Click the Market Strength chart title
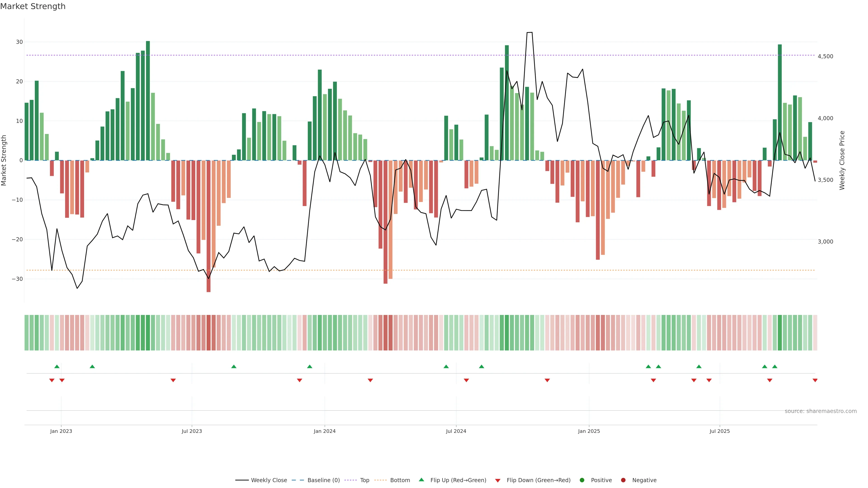The width and height of the screenshot is (868, 488). point(33,6)
